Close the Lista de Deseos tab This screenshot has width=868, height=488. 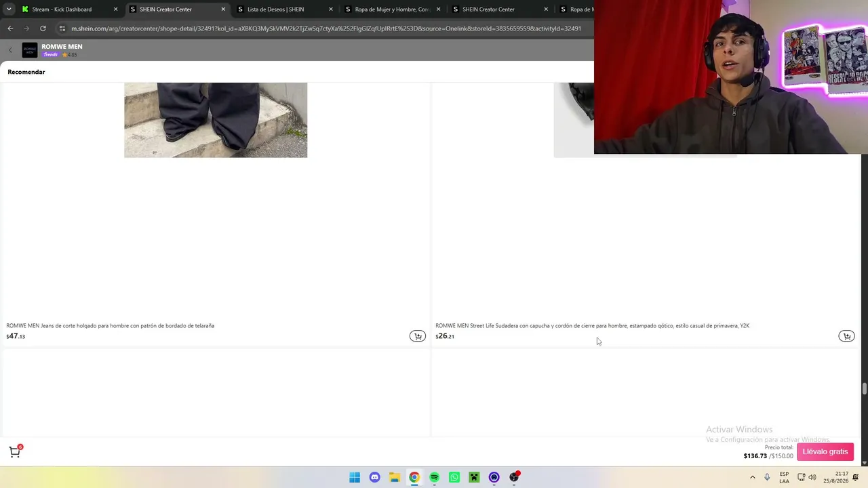point(331,9)
